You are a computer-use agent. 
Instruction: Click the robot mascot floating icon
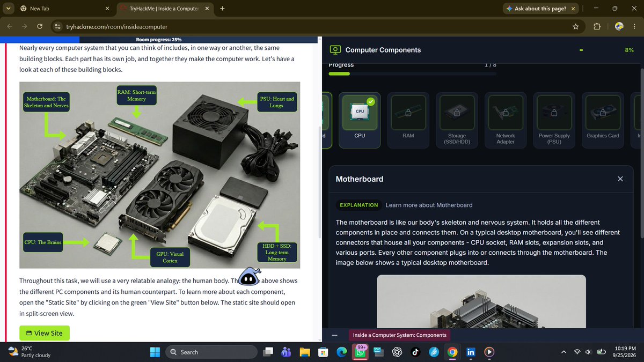pos(249,277)
